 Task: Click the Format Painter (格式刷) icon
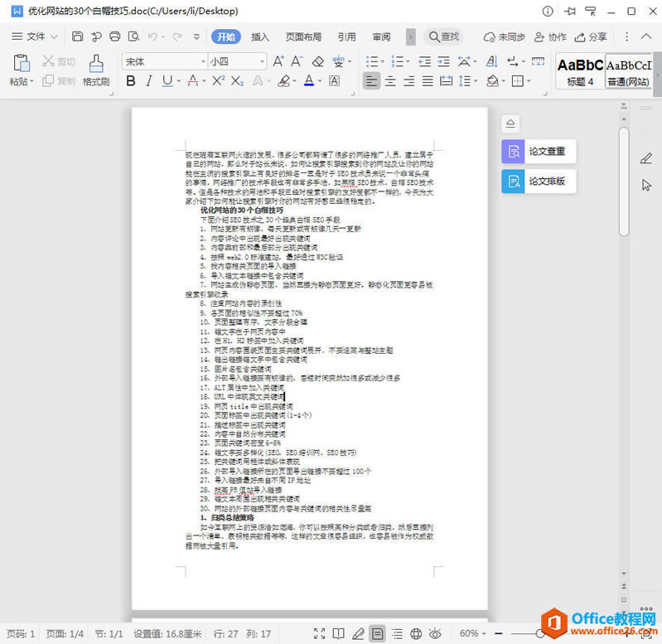tap(96, 70)
